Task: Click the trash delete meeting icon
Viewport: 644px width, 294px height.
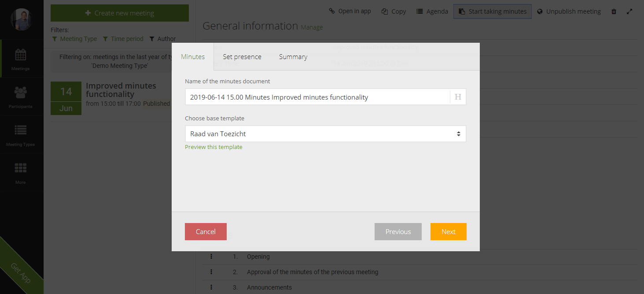Action: pos(614,11)
